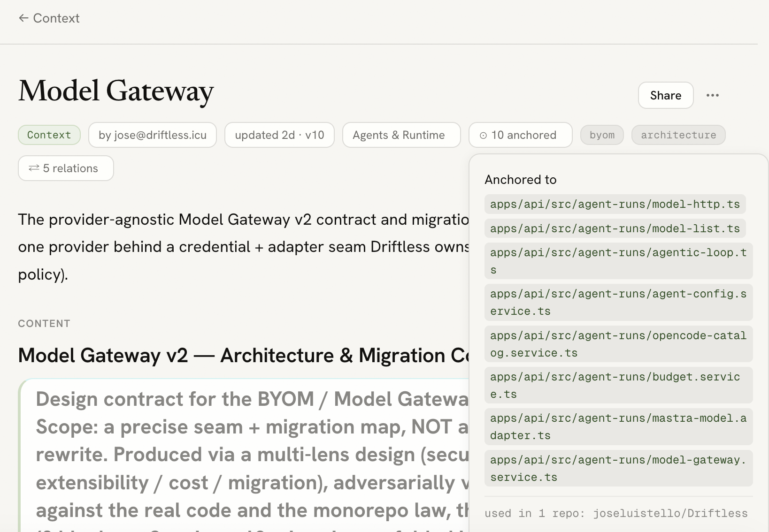Open the three-dot more options menu
The width and height of the screenshot is (769, 532).
click(713, 95)
